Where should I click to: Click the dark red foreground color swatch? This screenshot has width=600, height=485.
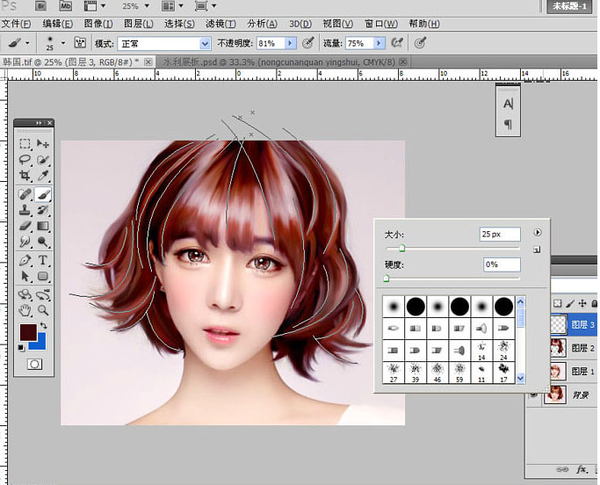[x=27, y=333]
